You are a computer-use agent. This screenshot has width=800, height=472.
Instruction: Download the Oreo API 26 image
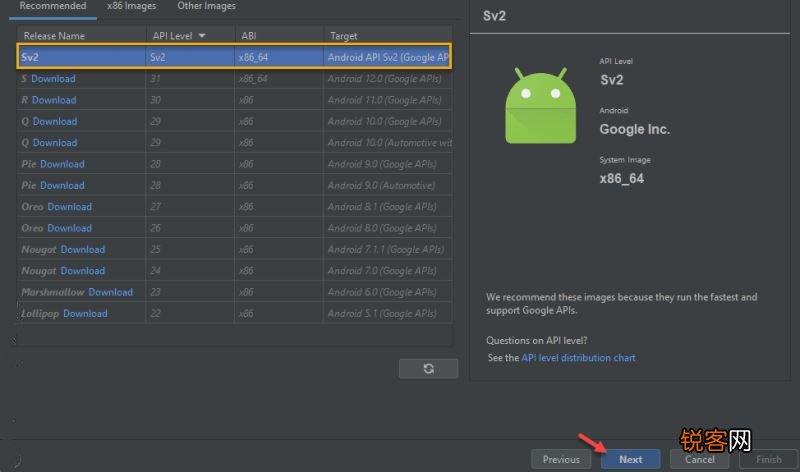[x=69, y=228]
